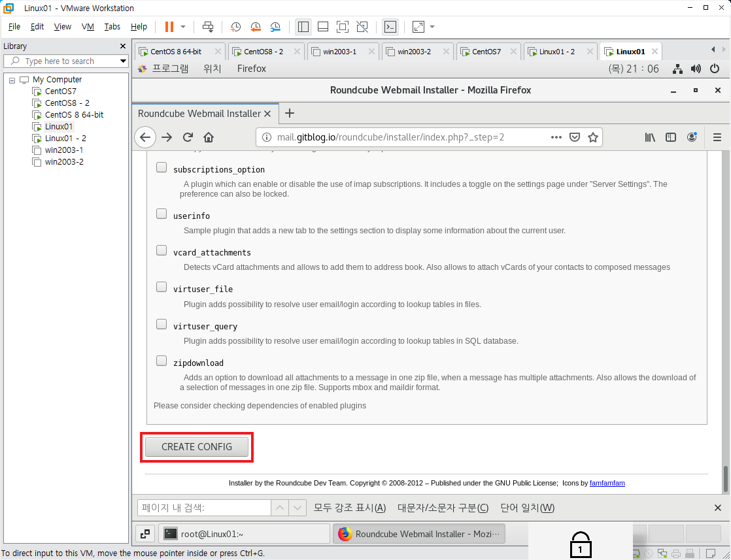The image size is (731, 560).
Task: Enable the userinfo plugin checkbox
Action: point(161,214)
